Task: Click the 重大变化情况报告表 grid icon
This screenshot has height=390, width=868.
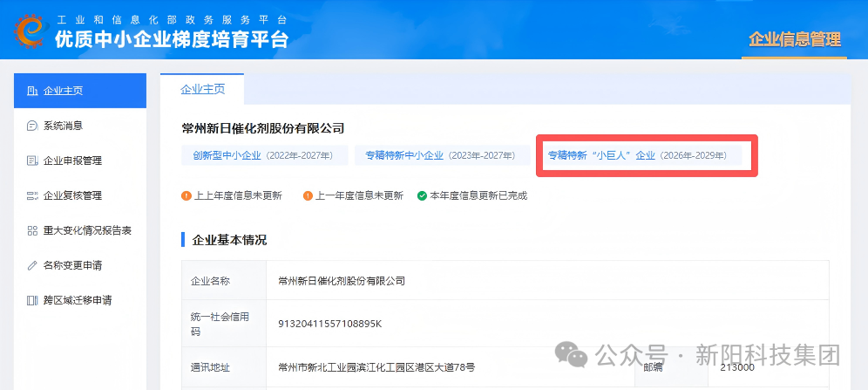Action: tap(32, 230)
